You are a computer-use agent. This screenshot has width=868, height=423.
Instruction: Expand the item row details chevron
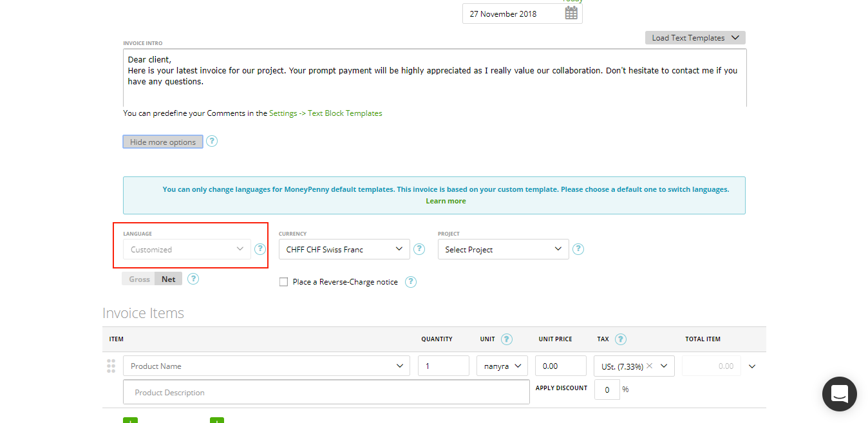751,365
